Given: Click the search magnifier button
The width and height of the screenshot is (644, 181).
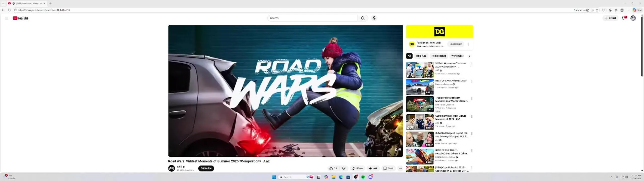Looking at the screenshot, I should [363, 18].
